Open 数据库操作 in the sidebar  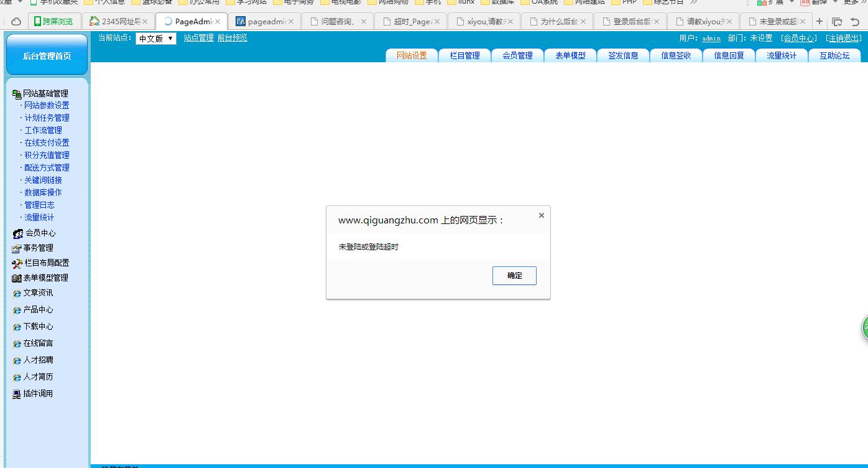click(x=43, y=193)
